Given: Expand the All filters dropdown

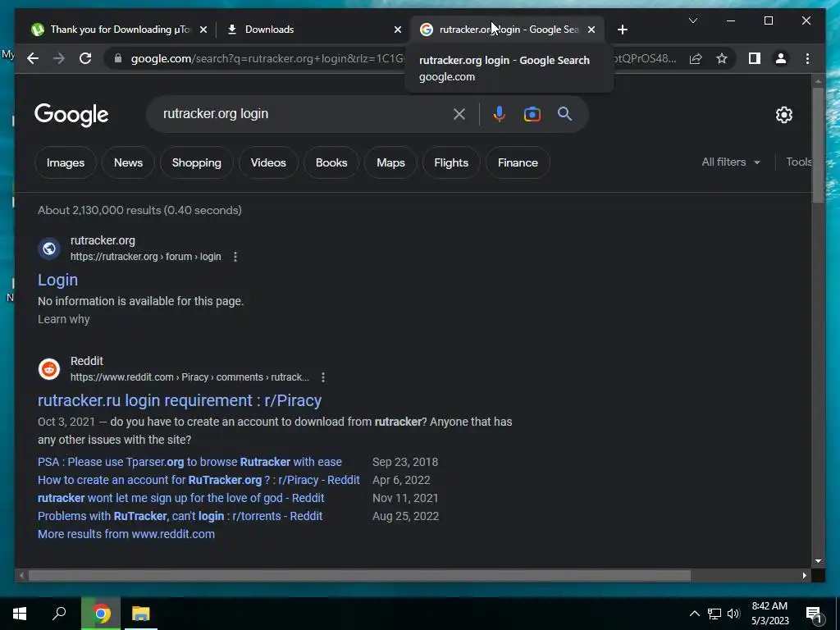Looking at the screenshot, I should (731, 162).
